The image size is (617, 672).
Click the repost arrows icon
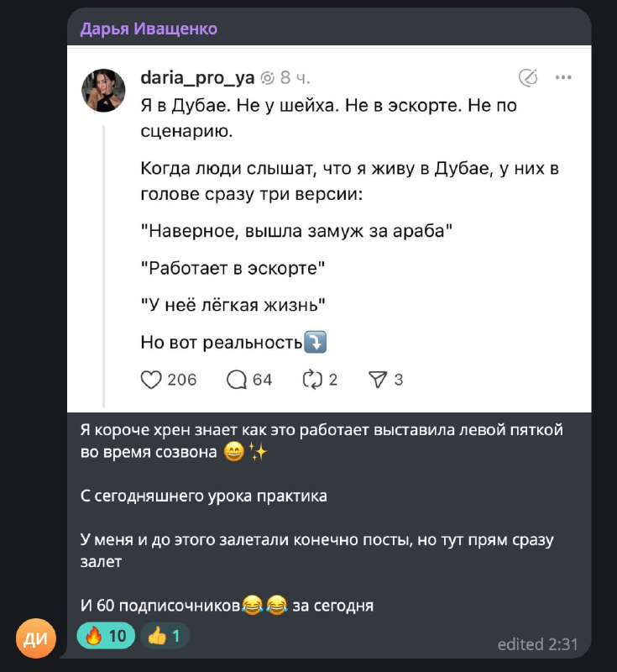pos(311,380)
